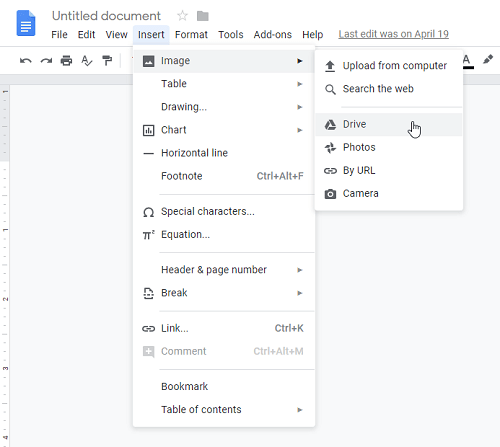Click the Link chain icon

pos(148,329)
